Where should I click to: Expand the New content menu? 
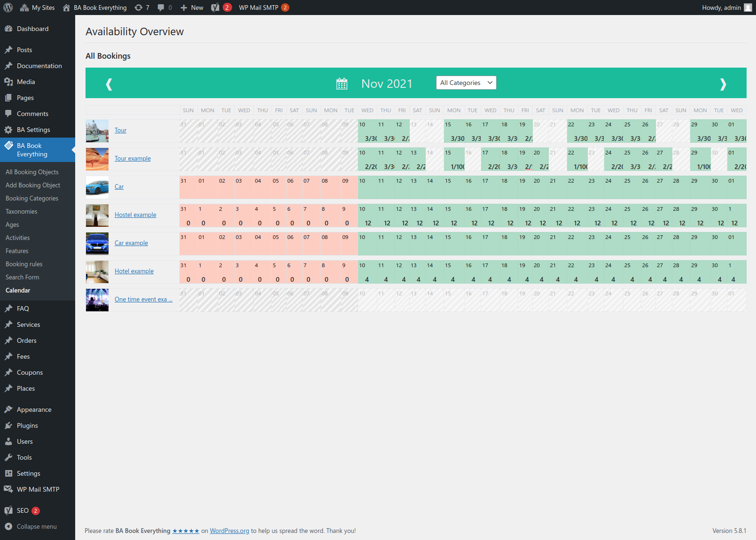192,8
